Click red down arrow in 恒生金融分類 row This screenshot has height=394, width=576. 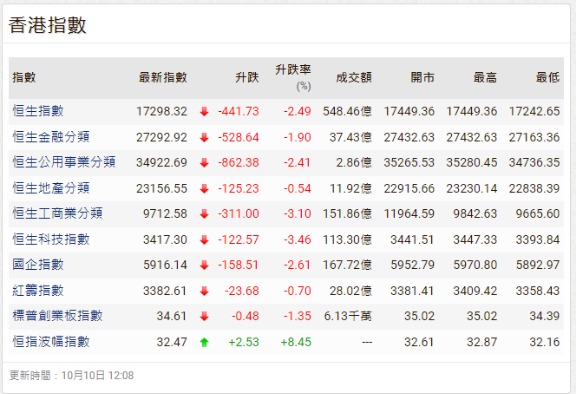204,138
